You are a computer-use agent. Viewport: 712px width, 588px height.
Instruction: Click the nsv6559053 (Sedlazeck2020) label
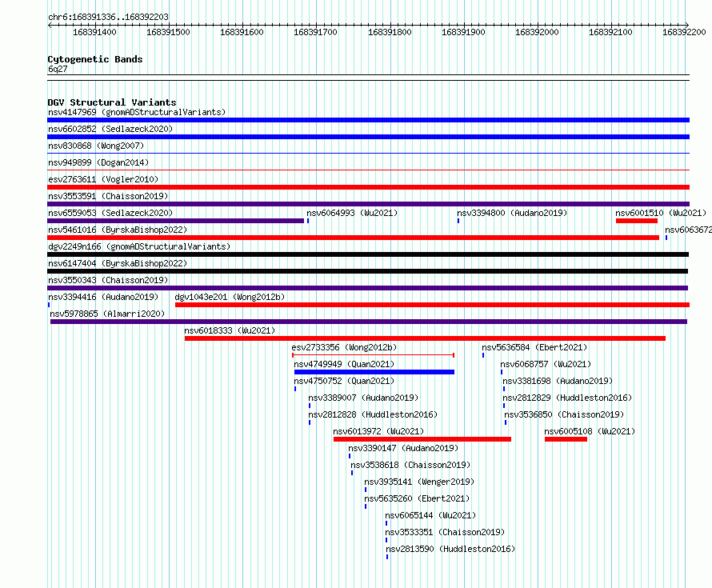coord(110,213)
